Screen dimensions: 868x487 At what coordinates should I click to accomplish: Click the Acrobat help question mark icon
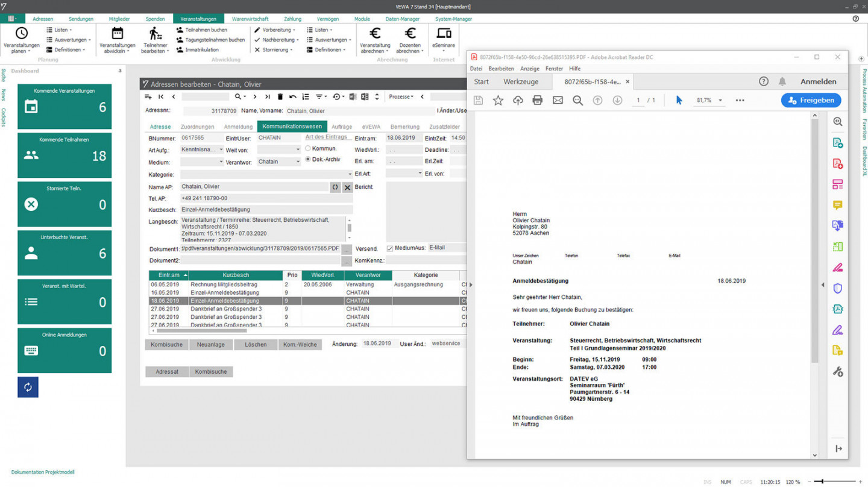click(764, 81)
